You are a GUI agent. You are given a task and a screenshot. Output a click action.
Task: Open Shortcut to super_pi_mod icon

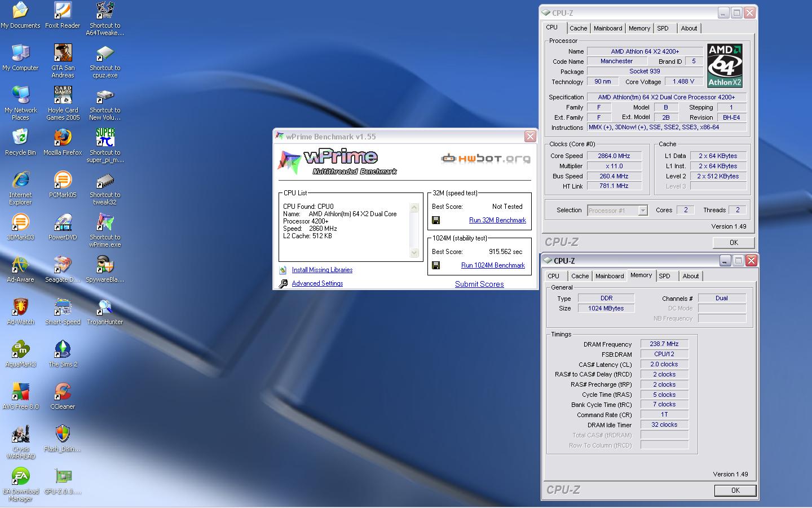[x=105, y=146]
